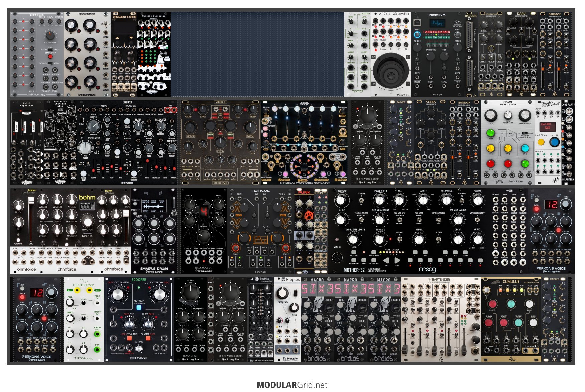The image size is (585, 392).
Task: Click the USB port icon on Brains
Action: coord(417,23)
